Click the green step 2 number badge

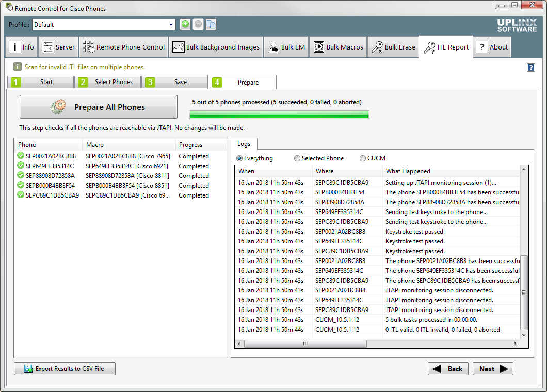pyautogui.click(x=83, y=83)
